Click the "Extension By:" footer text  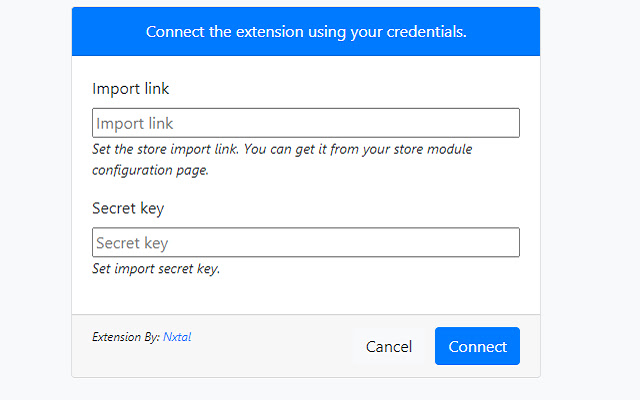click(125, 337)
